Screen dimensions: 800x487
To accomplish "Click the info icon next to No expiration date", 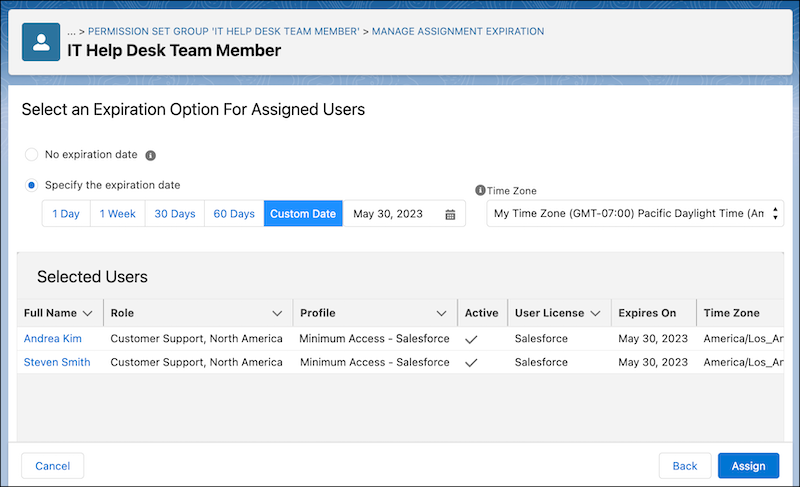I will point(151,156).
